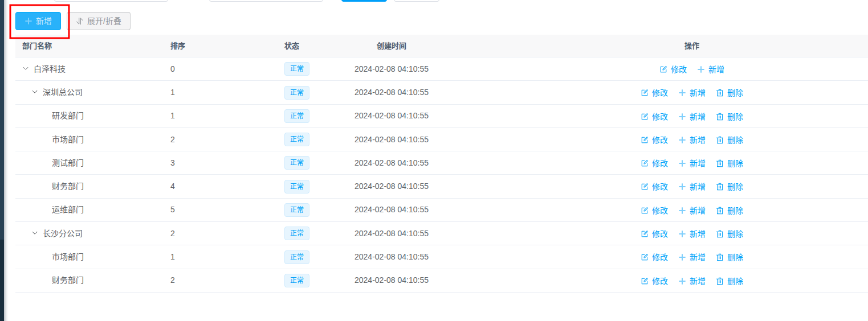The width and height of the screenshot is (868, 321).
Task: Click the 部门名称 column header
Action: click(37, 46)
